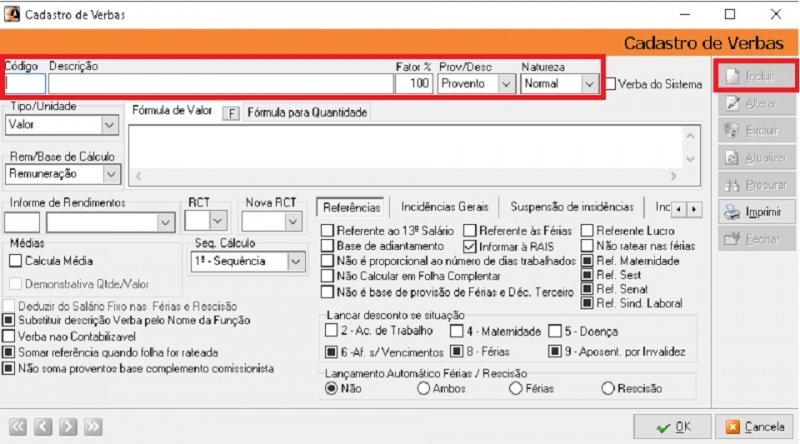Open the Prov/Desc Provento dropdown
Screen dimensions: 800x444
pos(506,84)
